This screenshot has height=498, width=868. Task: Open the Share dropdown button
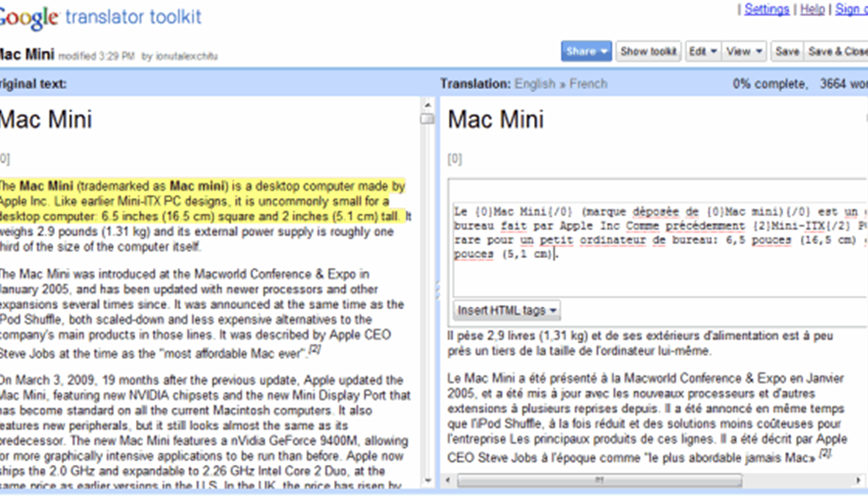tap(586, 51)
